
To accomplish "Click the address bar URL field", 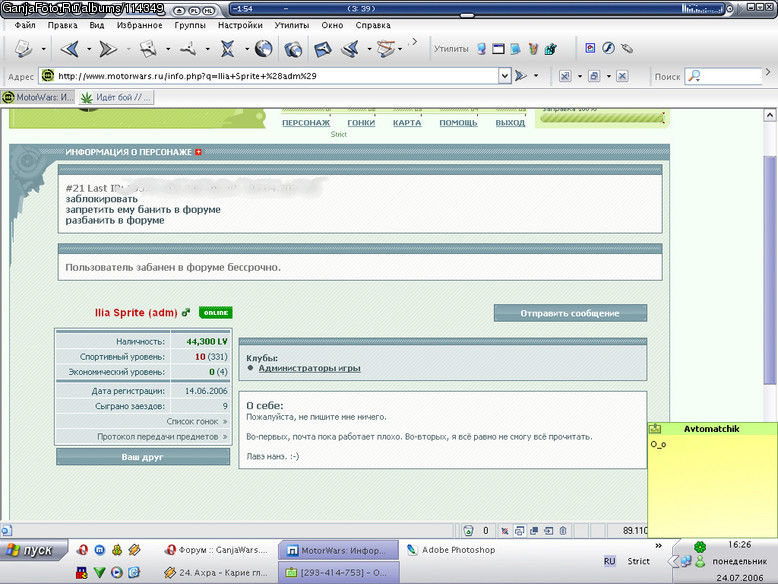I will pyautogui.click(x=276, y=76).
